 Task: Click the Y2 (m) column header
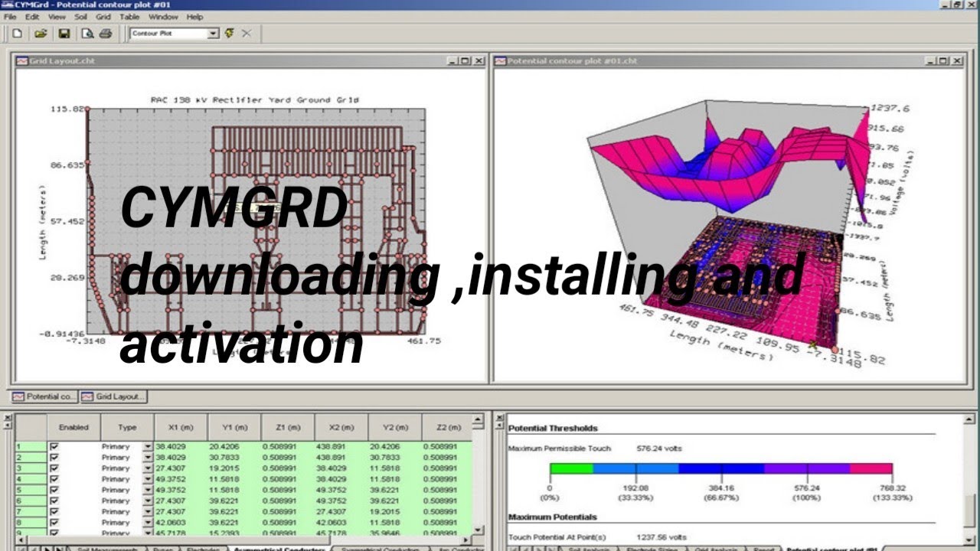tap(394, 427)
